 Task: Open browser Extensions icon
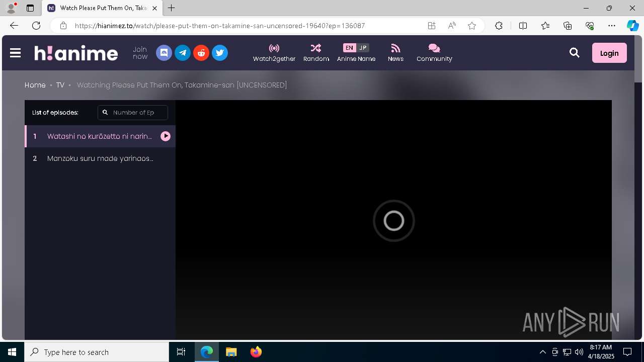tap(499, 26)
